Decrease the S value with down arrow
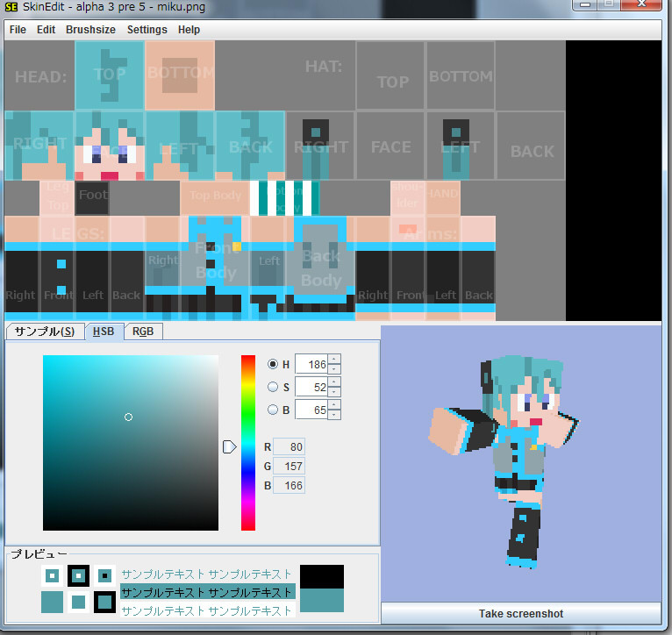 334,392
